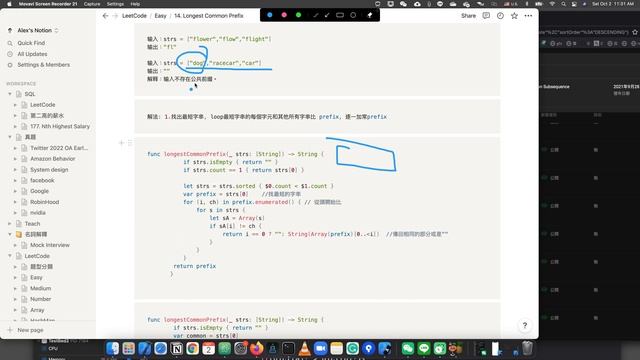This screenshot has height=360, width=640.
Task: Open Settings & Members
Action: 43,64
